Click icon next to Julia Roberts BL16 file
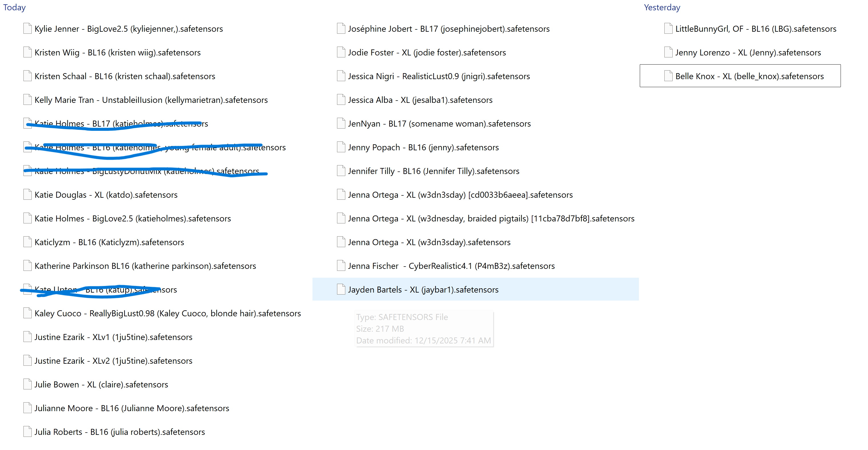Screen dimensions: 868x450 click(27, 431)
